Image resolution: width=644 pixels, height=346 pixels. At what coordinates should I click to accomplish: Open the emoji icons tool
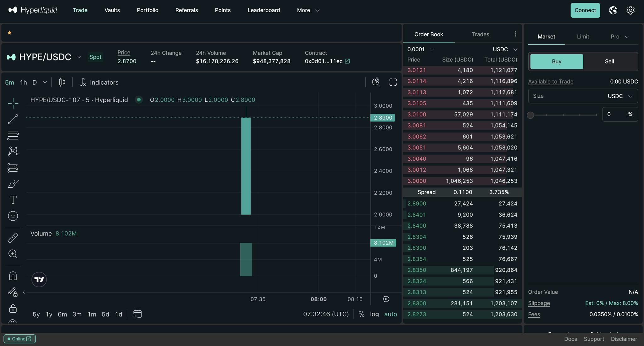point(13,216)
